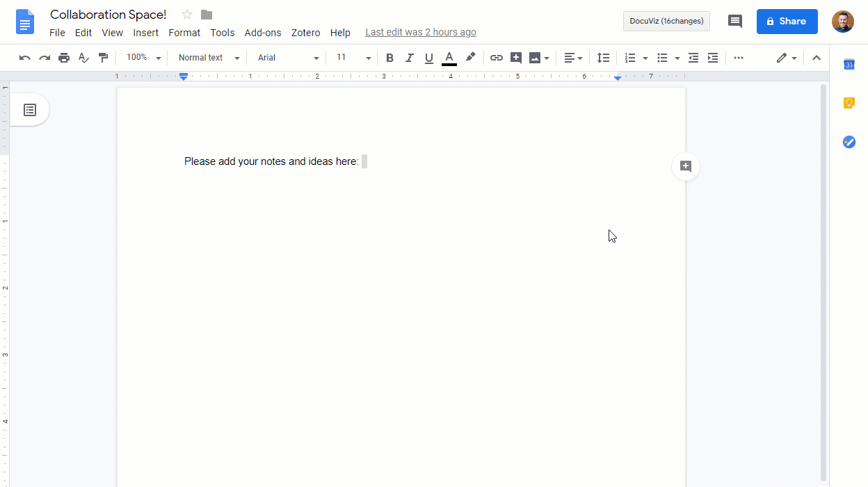Open the Zotero menu
Image resolution: width=868 pixels, height=487 pixels.
click(x=305, y=33)
